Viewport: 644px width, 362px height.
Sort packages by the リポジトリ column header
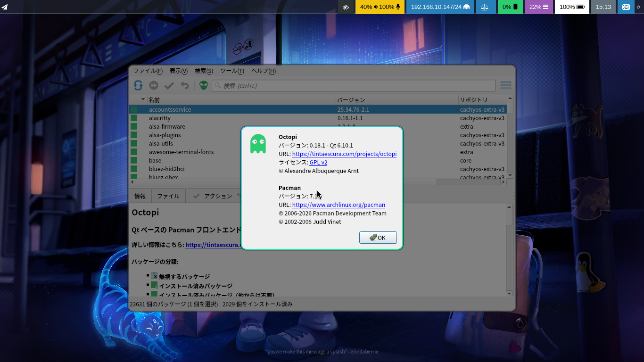pyautogui.click(x=482, y=100)
